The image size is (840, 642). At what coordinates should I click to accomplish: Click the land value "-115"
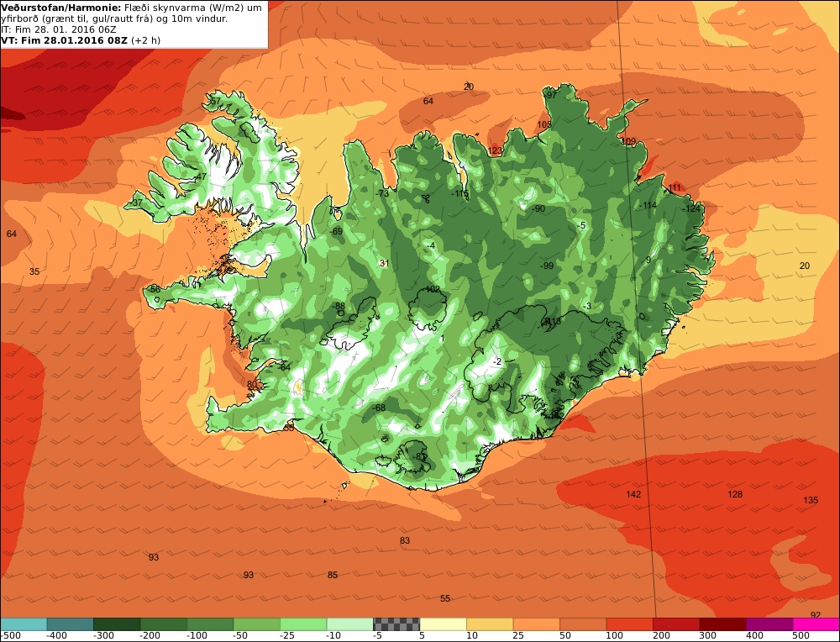click(x=459, y=193)
